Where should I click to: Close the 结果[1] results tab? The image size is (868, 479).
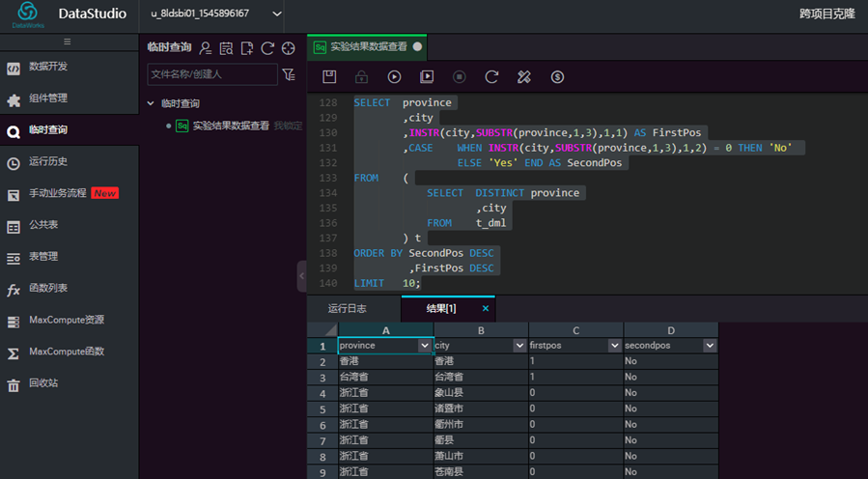(486, 308)
